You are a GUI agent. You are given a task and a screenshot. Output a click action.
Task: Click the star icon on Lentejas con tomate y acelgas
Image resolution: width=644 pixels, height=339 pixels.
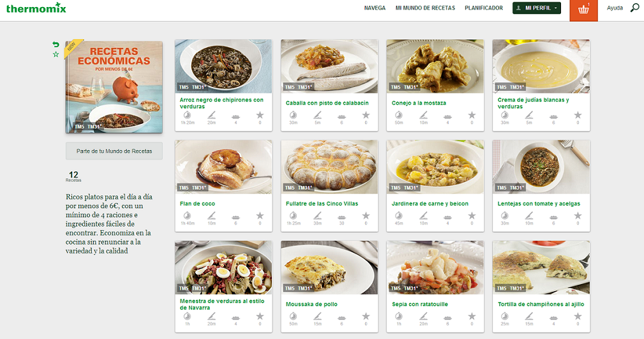coord(578,216)
